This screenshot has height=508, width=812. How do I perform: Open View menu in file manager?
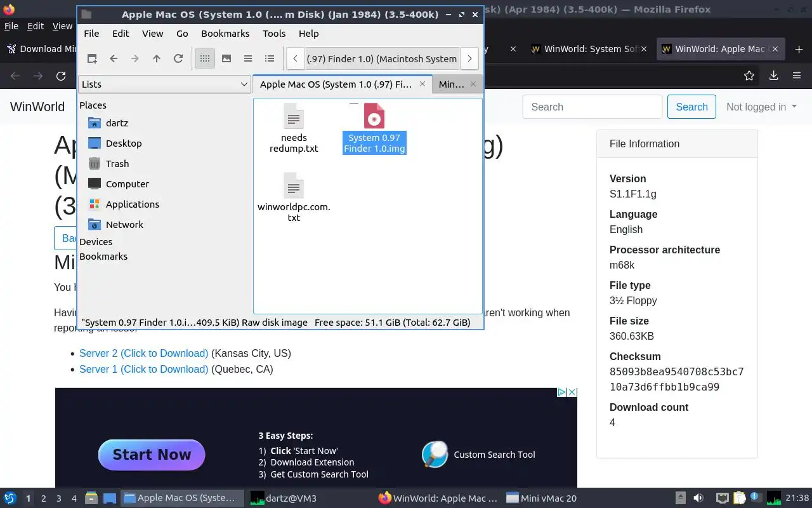point(153,34)
